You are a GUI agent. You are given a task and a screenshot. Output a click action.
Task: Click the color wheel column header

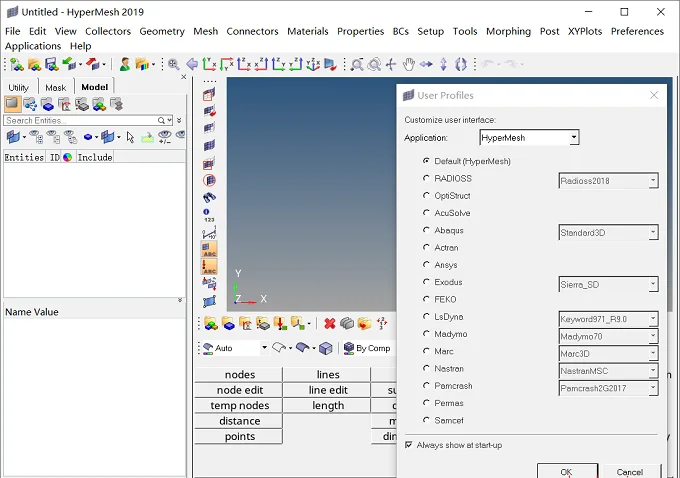[67, 157]
